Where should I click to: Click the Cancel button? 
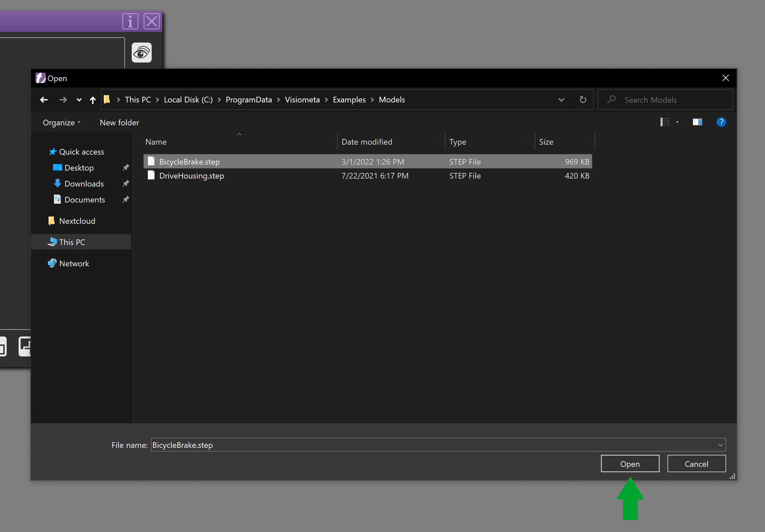(696, 464)
